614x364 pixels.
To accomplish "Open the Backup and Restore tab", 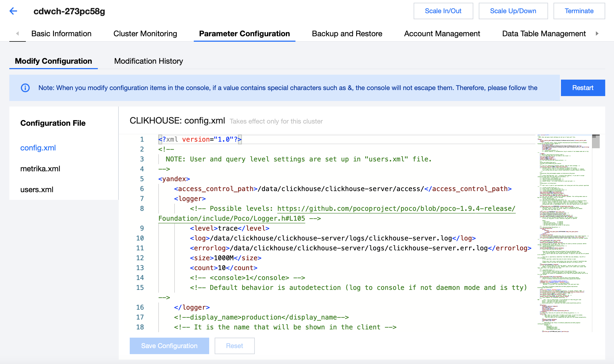I will [x=347, y=33].
